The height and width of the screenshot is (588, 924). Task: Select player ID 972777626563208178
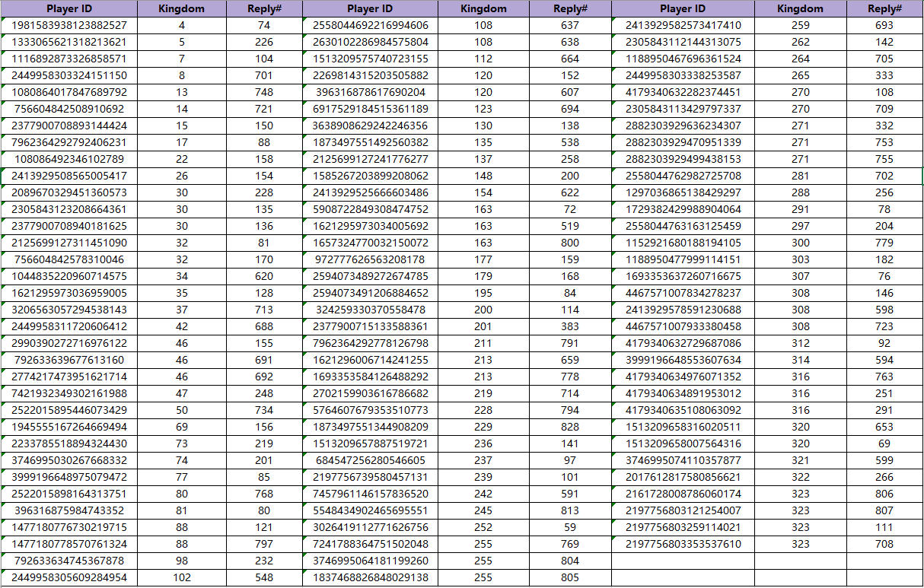(x=370, y=260)
